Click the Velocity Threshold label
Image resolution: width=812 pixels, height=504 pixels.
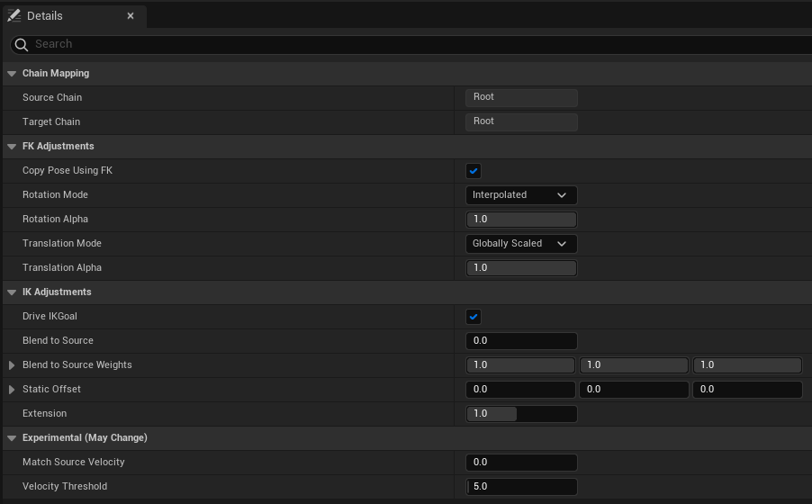[65, 486]
